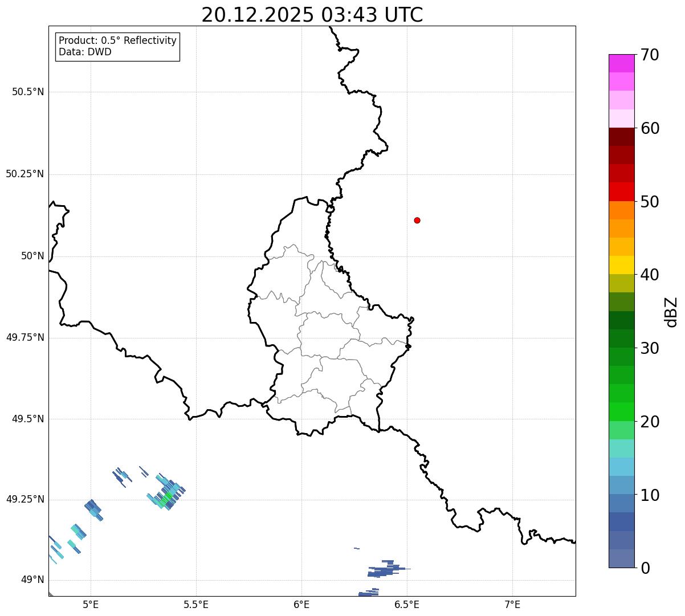Screen dimensions: 685x616
Task: Click the Product: 0.5° Reflectivity text
Action: (117, 41)
